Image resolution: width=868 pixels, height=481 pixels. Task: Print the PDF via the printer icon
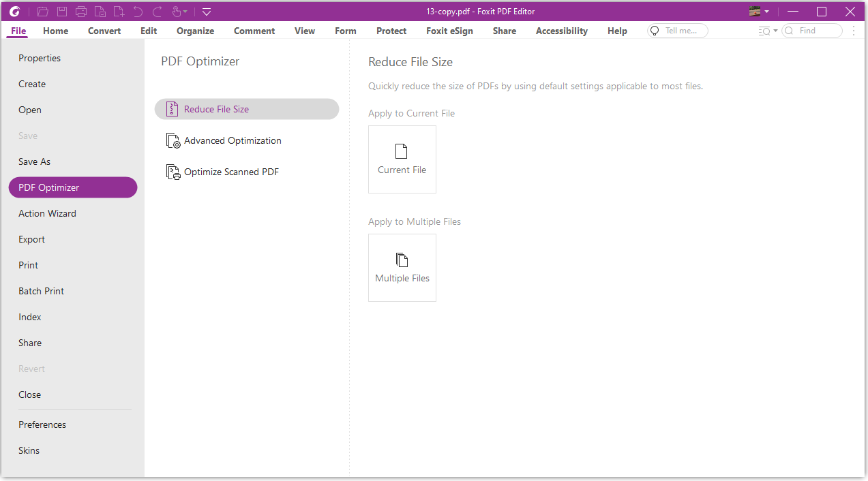pos(81,11)
